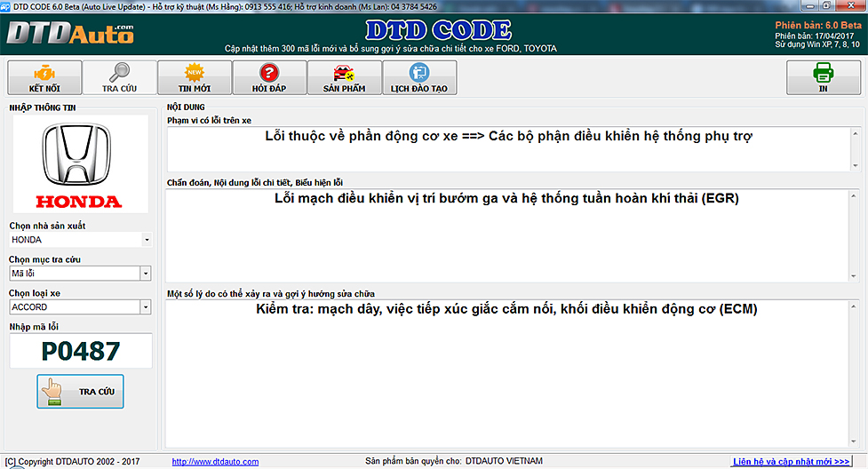This screenshot has width=868, height=469.
Task: Open the KẾT NỐI connection toolbar button
Action: (44, 77)
